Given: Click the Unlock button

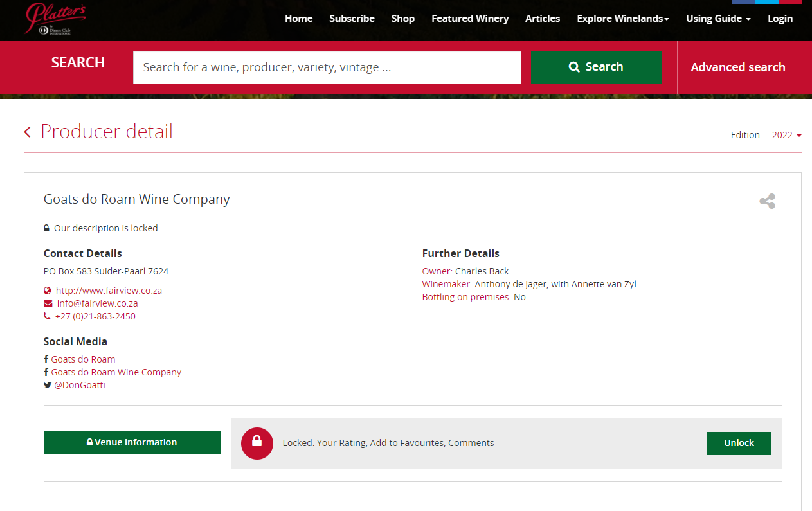Looking at the screenshot, I should 739,443.
